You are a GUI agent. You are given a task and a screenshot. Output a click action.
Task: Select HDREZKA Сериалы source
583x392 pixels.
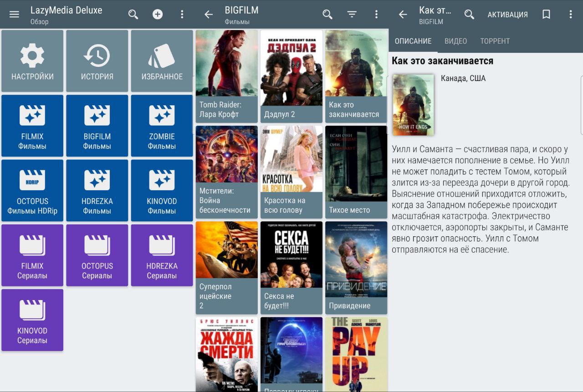(x=162, y=255)
